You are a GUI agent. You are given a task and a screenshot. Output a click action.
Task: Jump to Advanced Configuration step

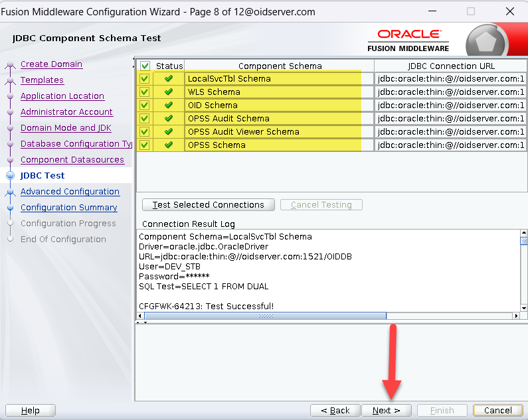[70, 192]
